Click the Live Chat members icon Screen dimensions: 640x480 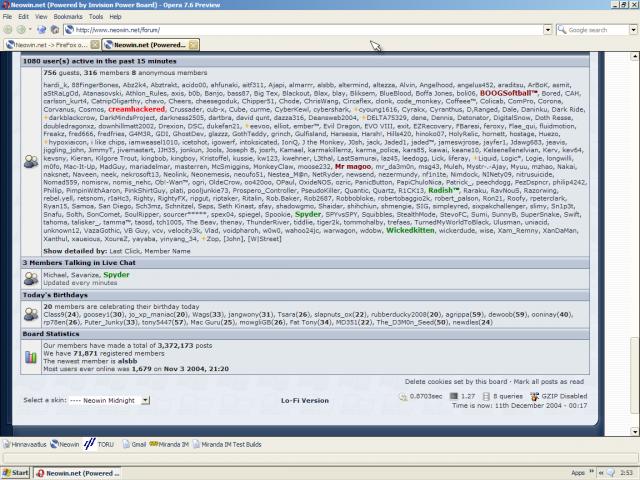(x=31, y=278)
